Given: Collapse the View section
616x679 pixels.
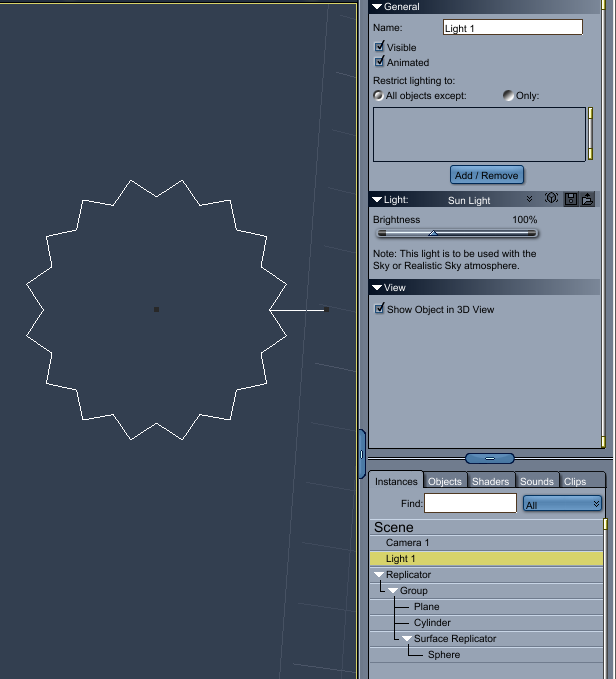Looking at the screenshot, I should coord(377,288).
